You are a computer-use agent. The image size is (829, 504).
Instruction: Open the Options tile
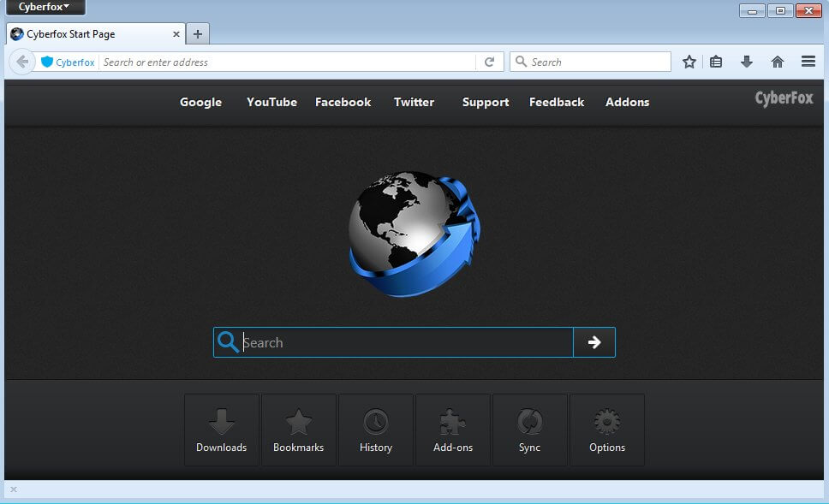(x=607, y=430)
